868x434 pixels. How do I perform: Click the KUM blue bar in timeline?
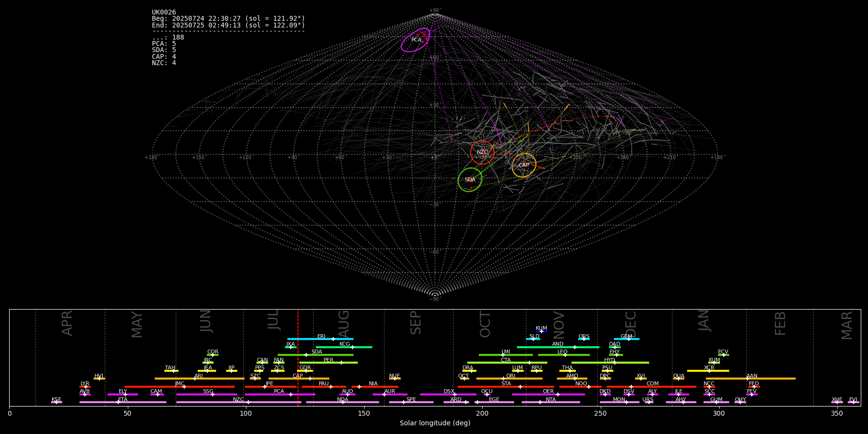tap(542, 331)
